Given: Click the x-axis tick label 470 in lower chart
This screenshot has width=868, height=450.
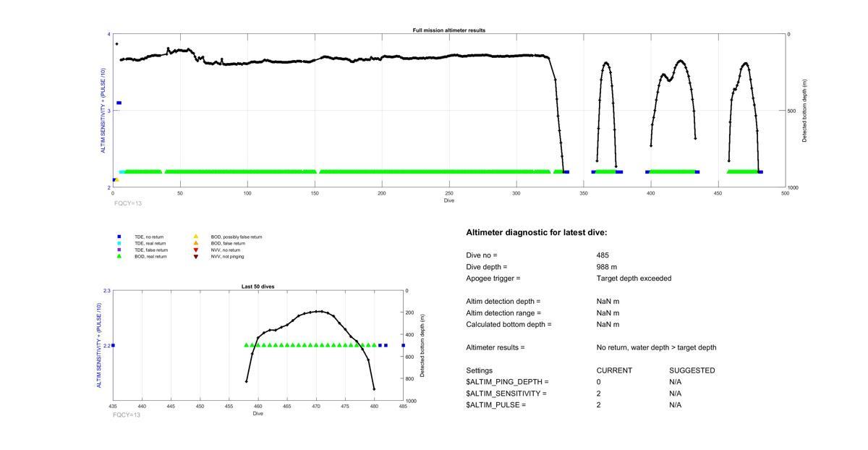Looking at the screenshot, I should pos(316,407).
